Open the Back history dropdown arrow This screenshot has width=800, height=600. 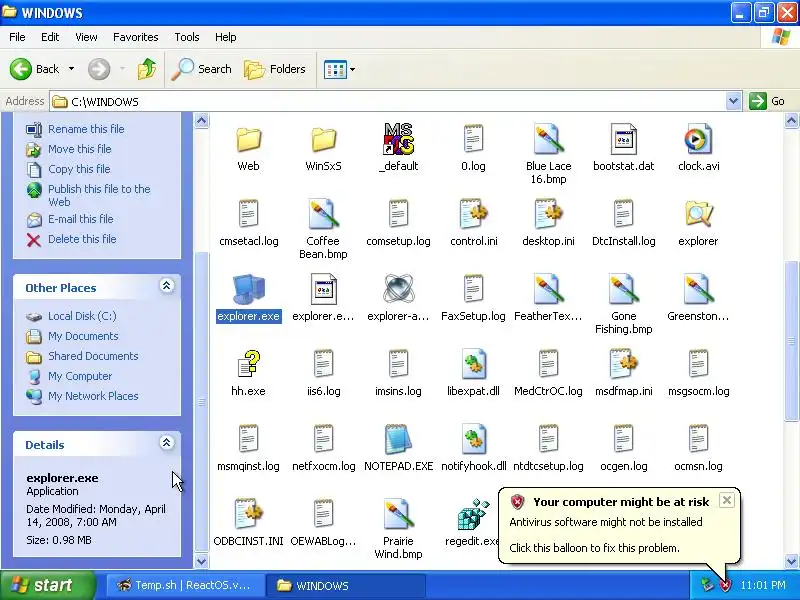click(71, 69)
